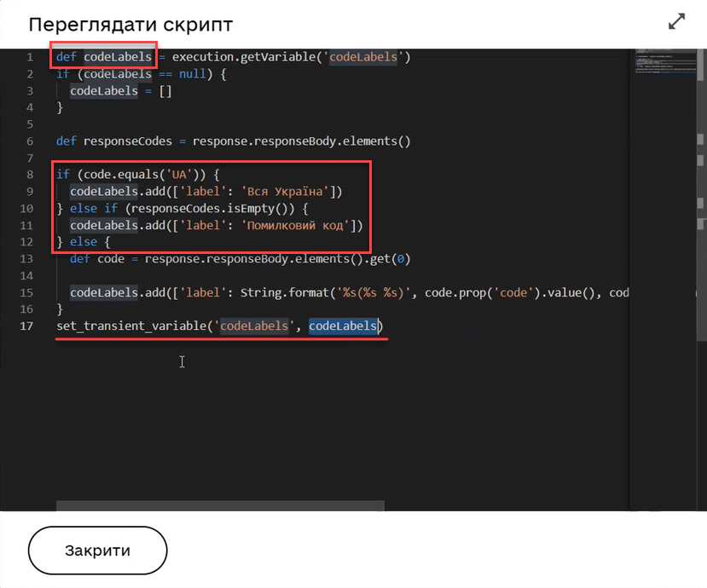
Task: Click the 'null' keyword on line 2
Action: (x=192, y=74)
